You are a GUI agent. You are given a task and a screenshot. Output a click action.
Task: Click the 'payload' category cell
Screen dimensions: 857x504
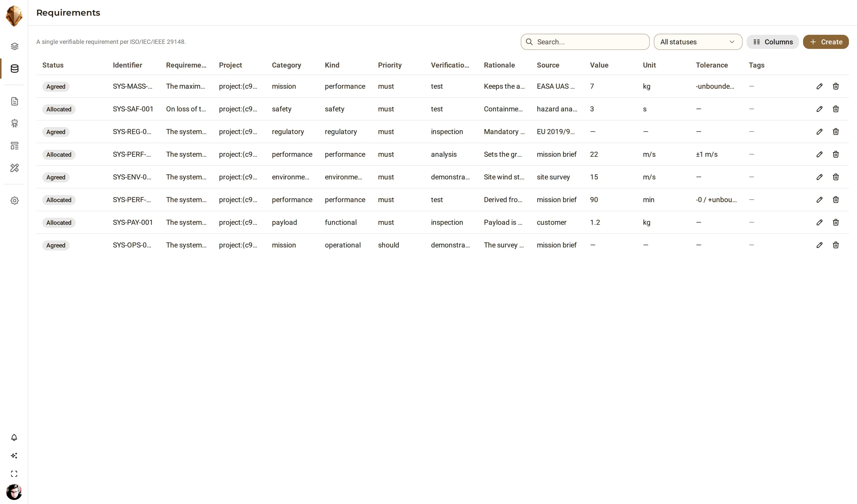point(284,223)
